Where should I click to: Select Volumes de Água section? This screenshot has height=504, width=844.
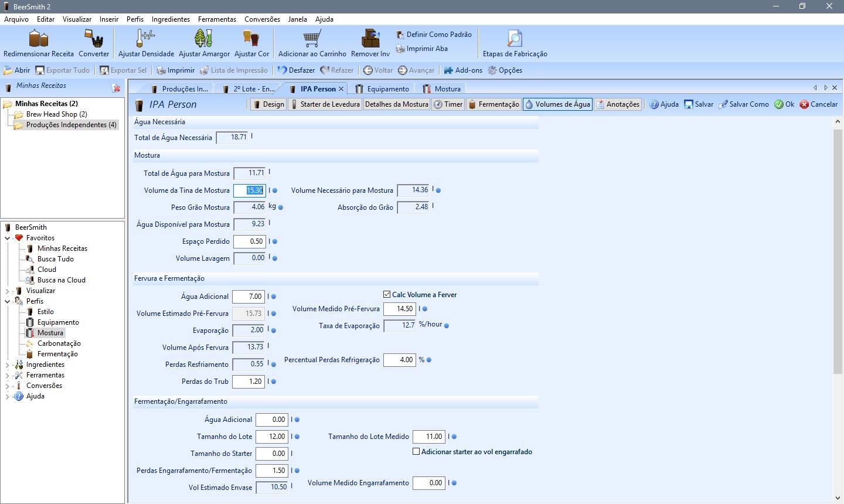[x=557, y=104]
